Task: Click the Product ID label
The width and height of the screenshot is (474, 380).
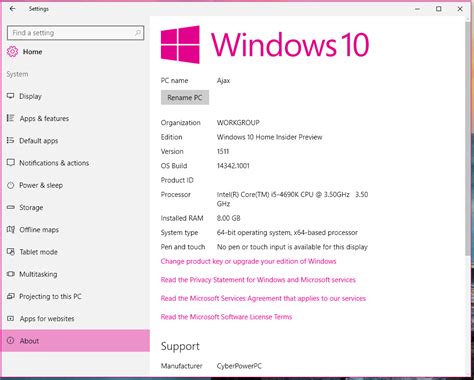Action: point(177,180)
